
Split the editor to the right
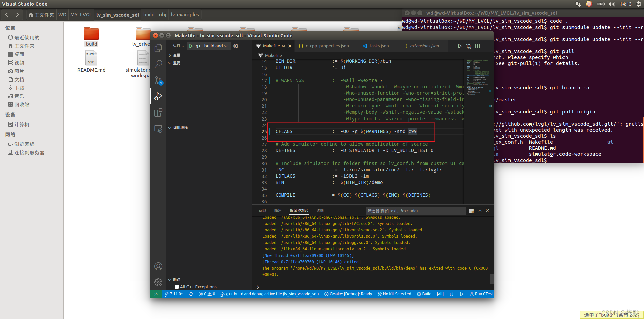477,46
